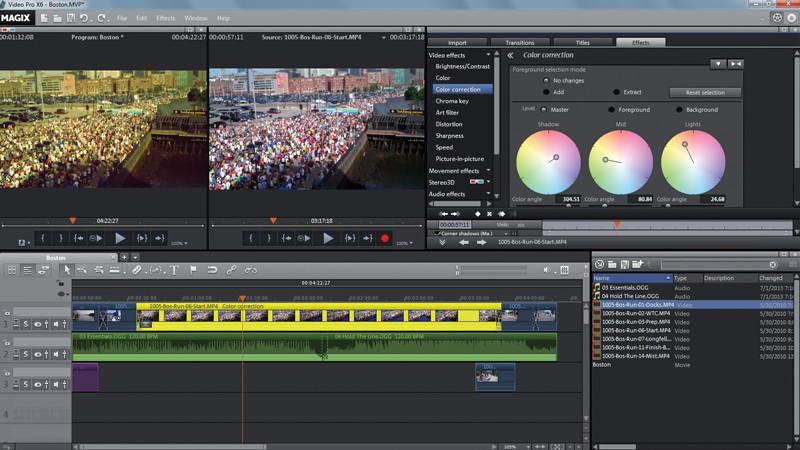The width and height of the screenshot is (800, 450).
Task: Click the marker flag icon in timeline toolbar
Action: (x=193, y=270)
